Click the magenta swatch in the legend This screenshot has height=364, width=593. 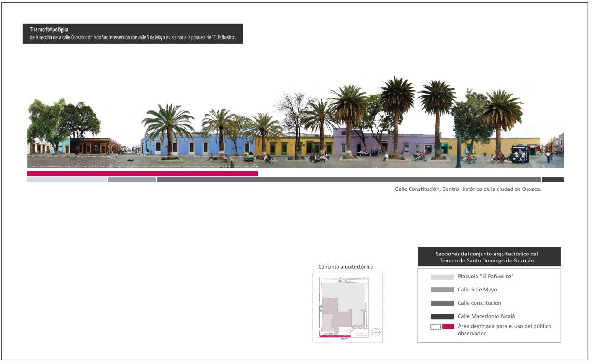(x=448, y=327)
